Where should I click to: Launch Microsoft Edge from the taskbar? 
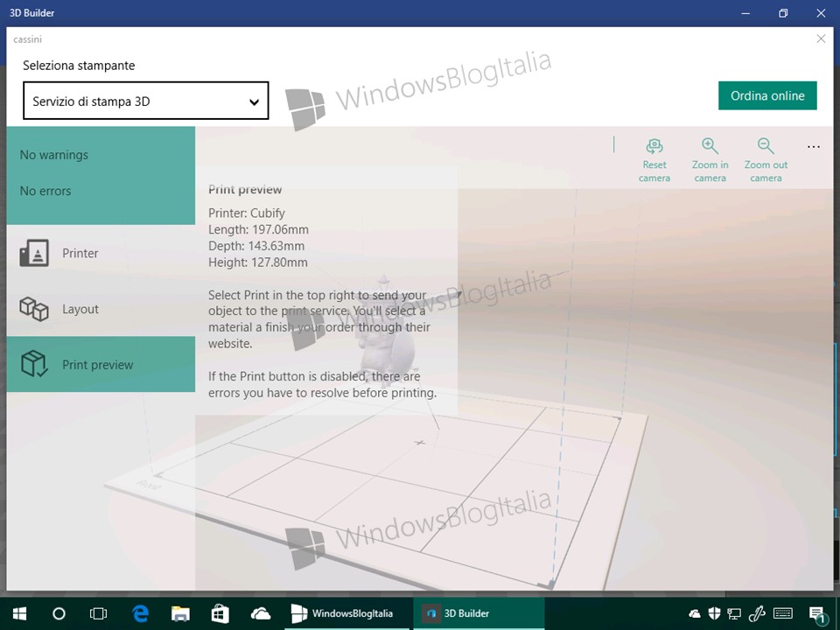(x=140, y=613)
